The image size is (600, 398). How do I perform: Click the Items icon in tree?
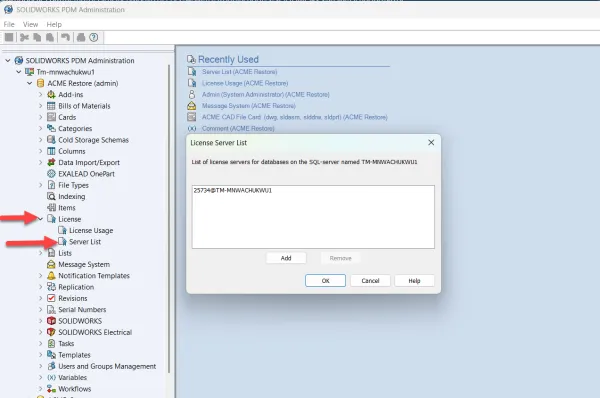click(x=51, y=208)
